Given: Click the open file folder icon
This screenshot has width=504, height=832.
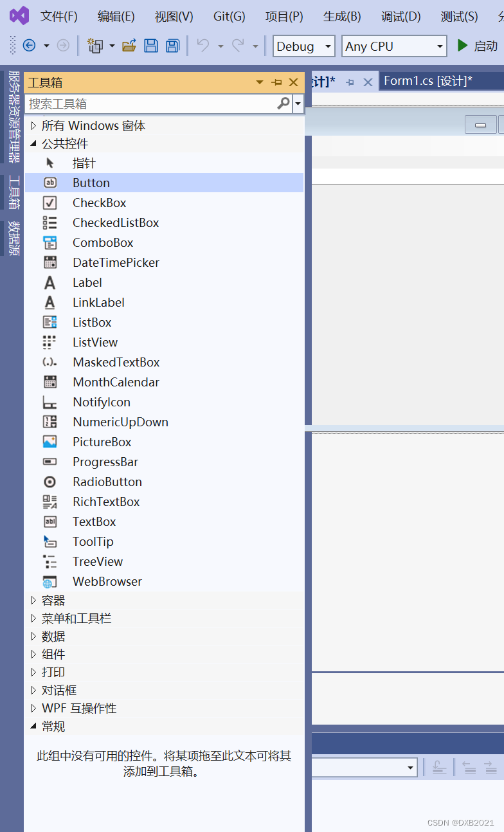Looking at the screenshot, I should 129,46.
